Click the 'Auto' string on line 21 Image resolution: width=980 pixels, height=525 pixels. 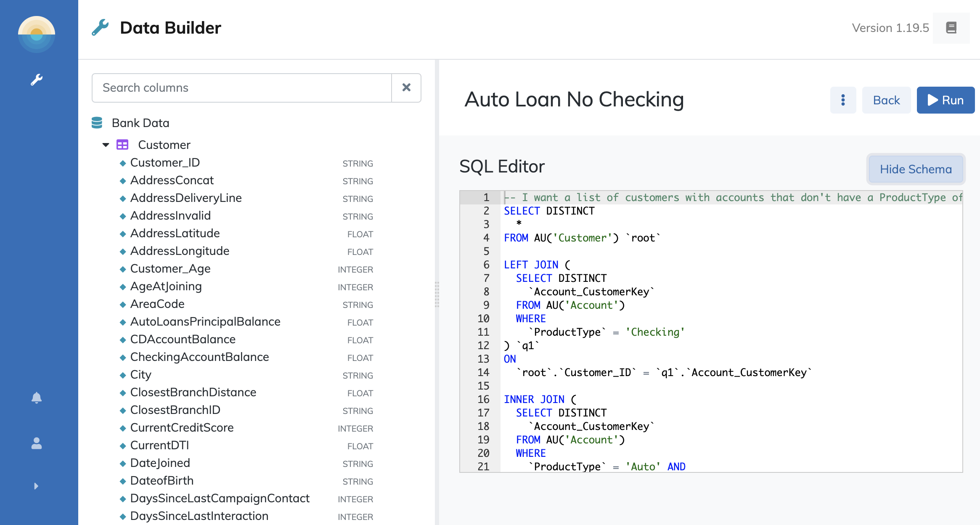pyautogui.click(x=643, y=467)
